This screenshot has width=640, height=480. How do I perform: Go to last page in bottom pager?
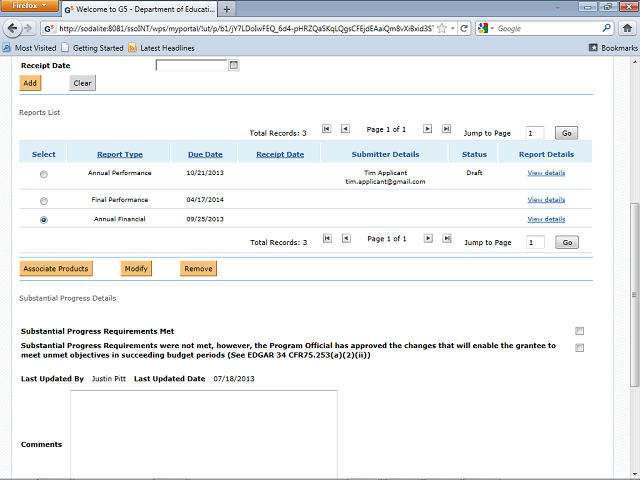447,238
